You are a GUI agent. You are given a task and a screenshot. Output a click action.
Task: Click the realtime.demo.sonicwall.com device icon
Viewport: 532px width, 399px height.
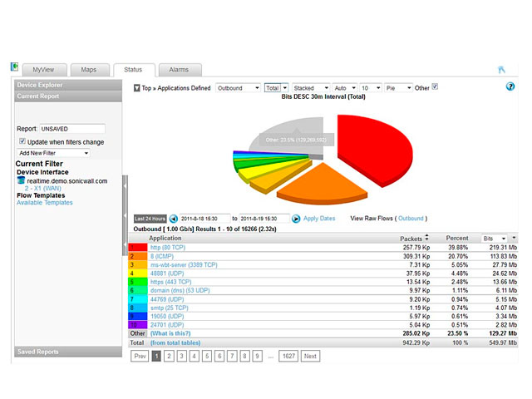point(22,180)
